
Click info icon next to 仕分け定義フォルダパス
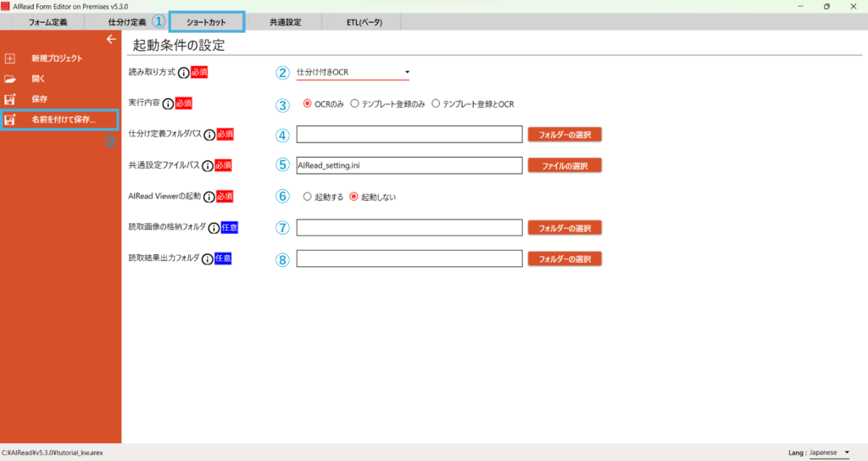pyautogui.click(x=209, y=135)
